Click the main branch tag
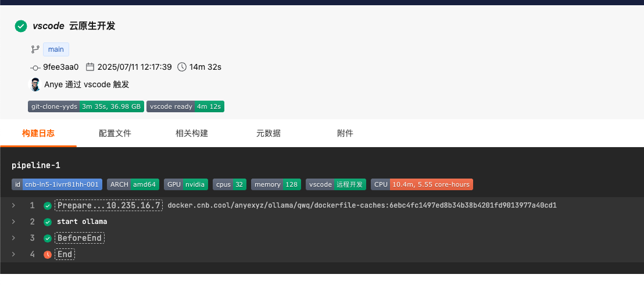Image resolution: width=644 pixels, height=285 pixels. click(x=56, y=49)
